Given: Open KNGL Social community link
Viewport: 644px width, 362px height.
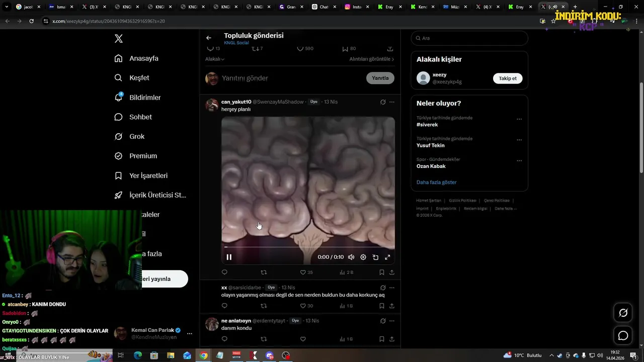Looking at the screenshot, I should (x=236, y=43).
